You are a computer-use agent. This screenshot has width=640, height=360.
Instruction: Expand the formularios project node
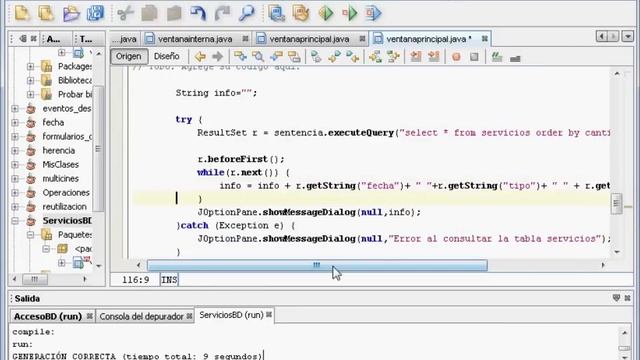click(x=15, y=137)
